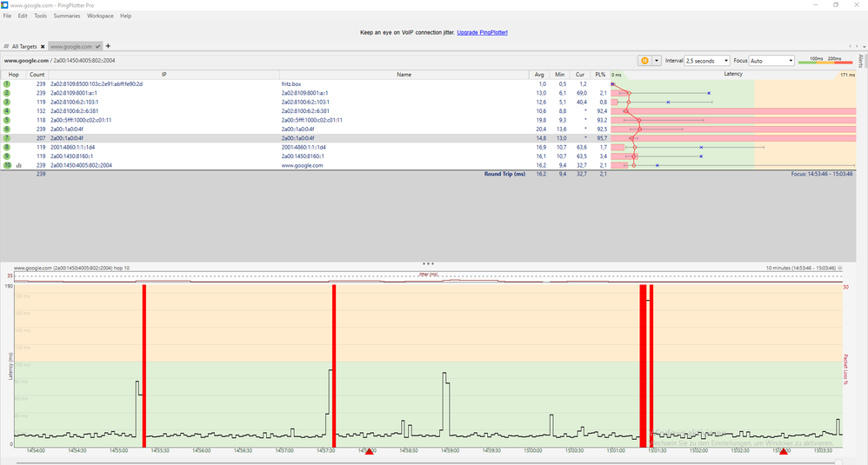The image size is (868, 465).
Task: Click the IP column header
Action: (x=164, y=75)
